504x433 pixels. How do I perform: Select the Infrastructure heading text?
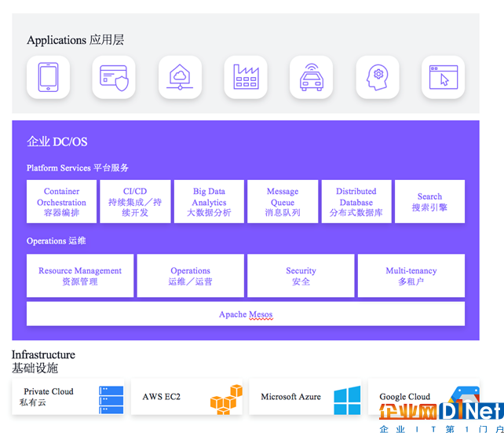(x=43, y=354)
